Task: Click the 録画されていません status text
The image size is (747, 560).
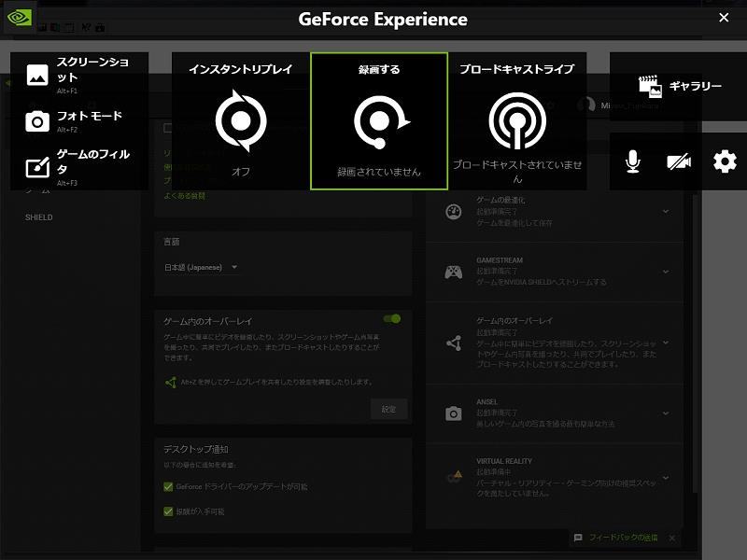Action: tap(379, 172)
